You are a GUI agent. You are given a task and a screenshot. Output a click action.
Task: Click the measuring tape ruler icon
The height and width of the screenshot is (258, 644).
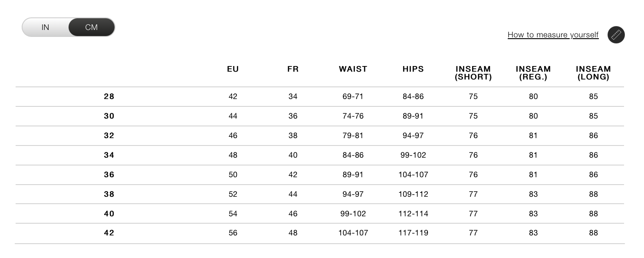[616, 35]
